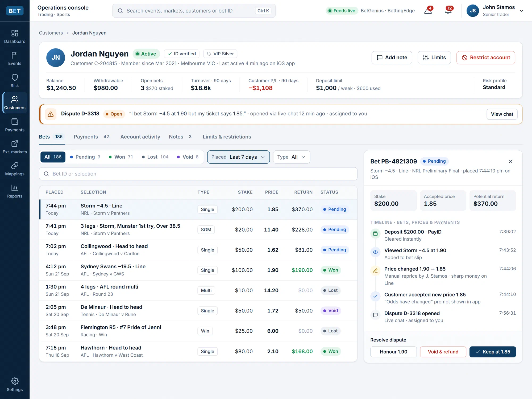This screenshot has width=532, height=399.
Task: Filter bets by All 186
Action: (x=53, y=157)
